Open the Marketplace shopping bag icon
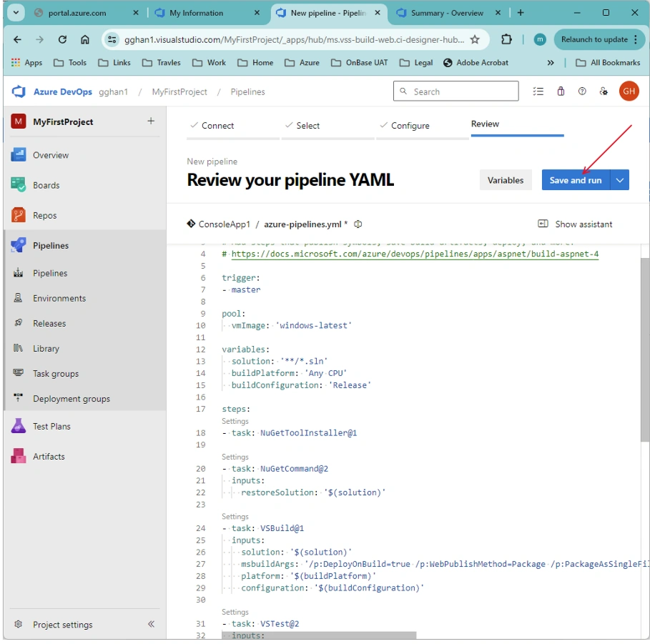The height and width of the screenshot is (644, 650). tap(561, 91)
